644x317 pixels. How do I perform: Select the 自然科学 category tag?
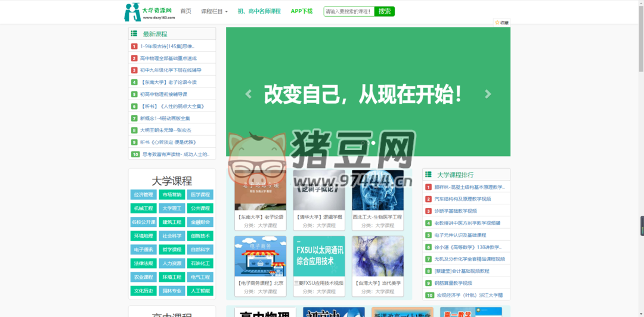200,250
